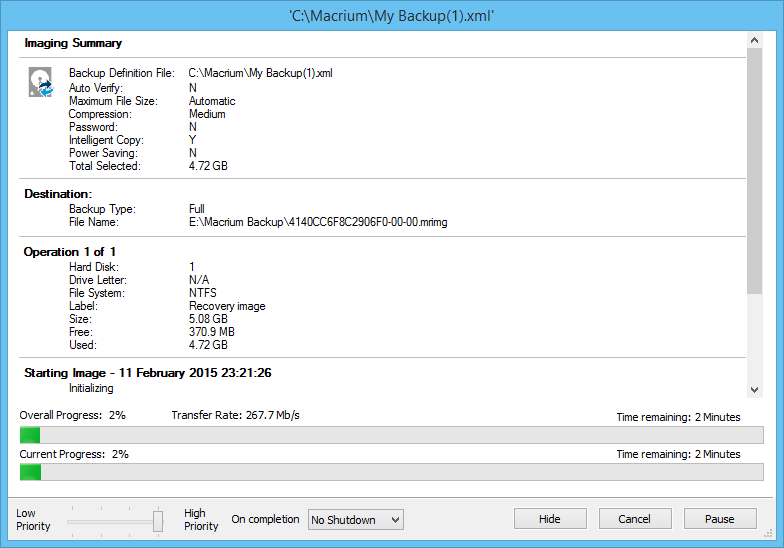Click the Operation 1 of 1 heading
This screenshot has height=548, width=784.
click(70, 252)
